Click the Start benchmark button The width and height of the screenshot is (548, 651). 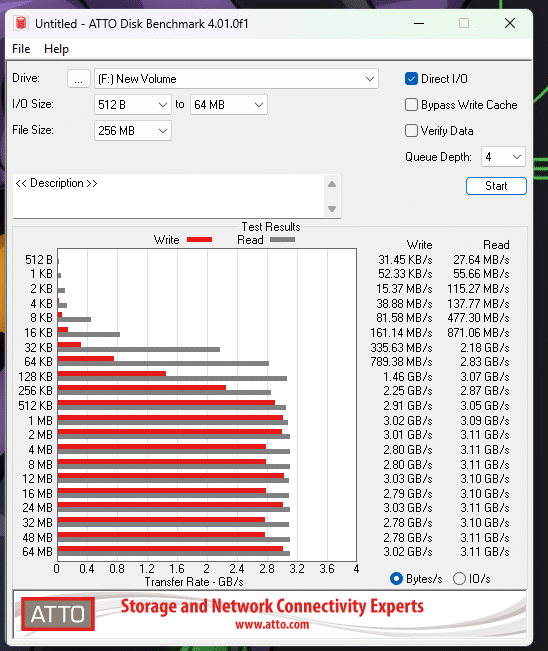(x=496, y=186)
